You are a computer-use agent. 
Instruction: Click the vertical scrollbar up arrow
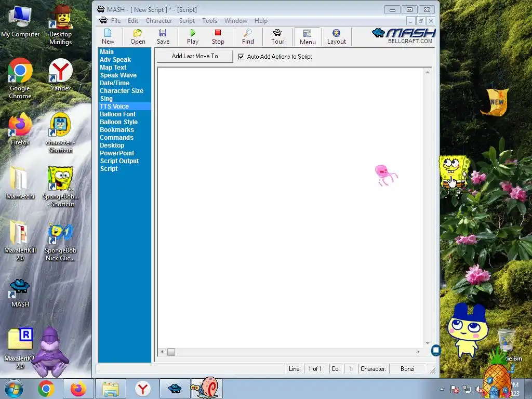428,72
